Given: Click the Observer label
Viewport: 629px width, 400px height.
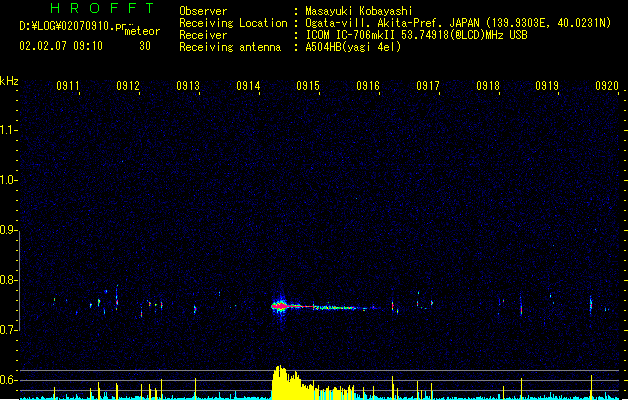Looking at the screenshot, I should pos(203,11).
